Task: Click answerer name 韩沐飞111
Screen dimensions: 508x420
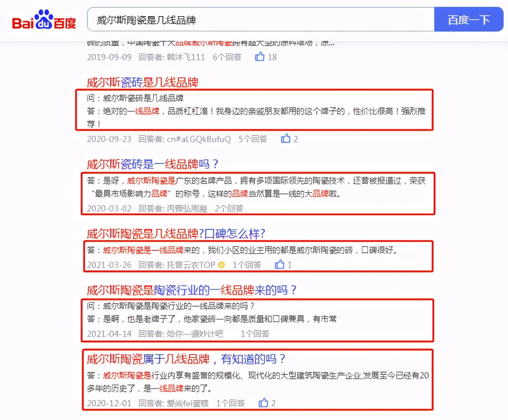Action: click(x=185, y=57)
